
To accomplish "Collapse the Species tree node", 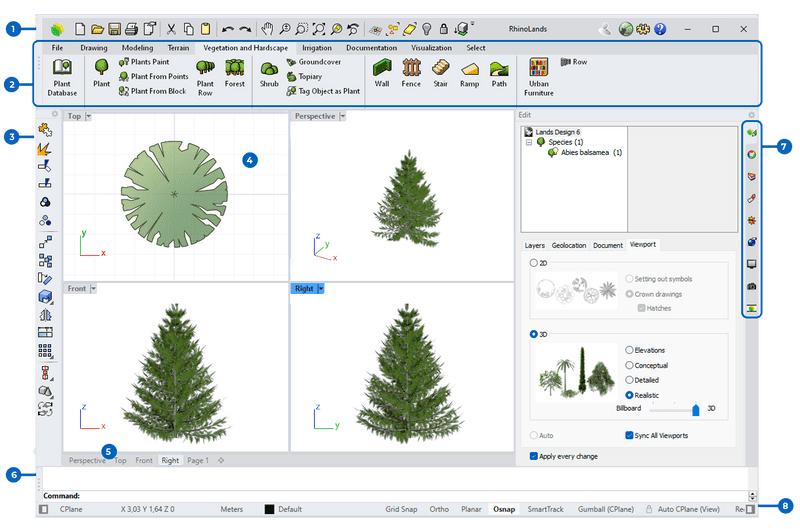I will (529, 142).
